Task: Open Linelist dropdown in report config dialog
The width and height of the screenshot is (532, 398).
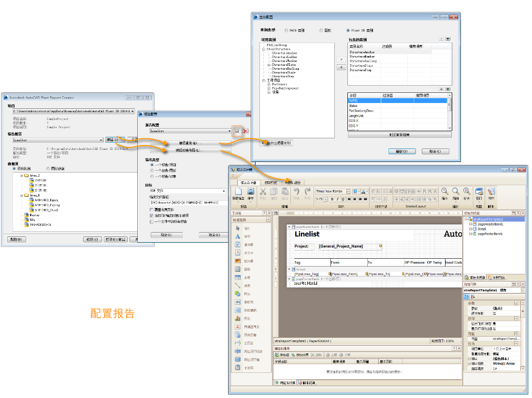Action: click(x=230, y=131)
